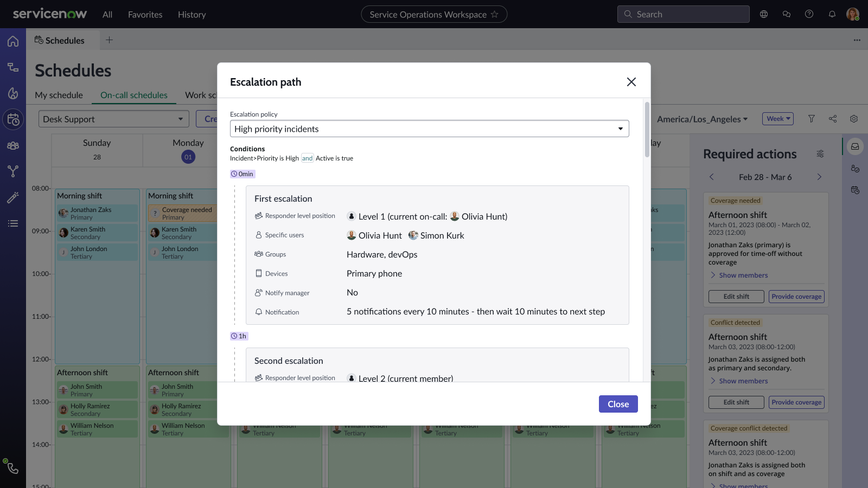Click the 'and' condition operator
The image size is (868, 488).
[x=307, y=158]
